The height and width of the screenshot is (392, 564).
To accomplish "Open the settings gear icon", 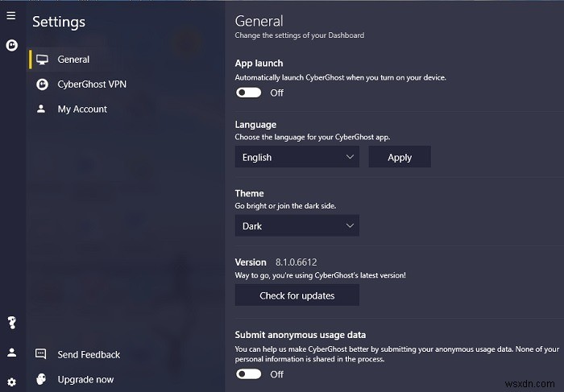I will coord(11,382).
